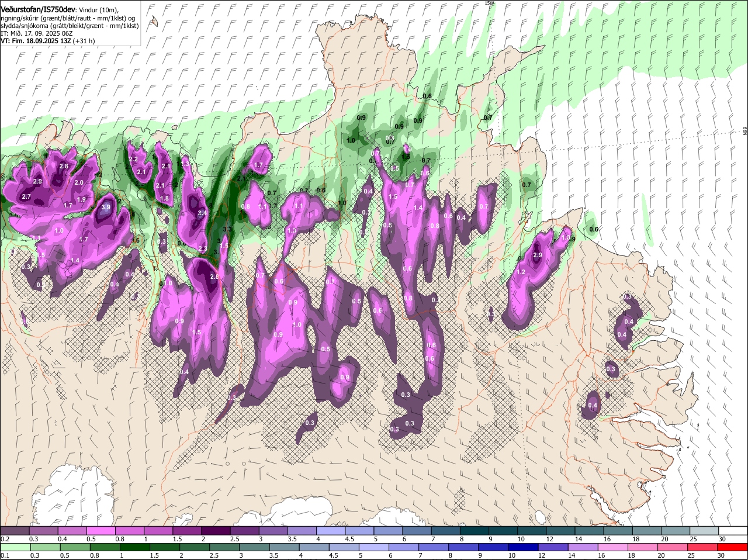Click the upper scale label '0.2'
Image resolution: width=748 pixels, height=560 pixels.
[5, 538]
